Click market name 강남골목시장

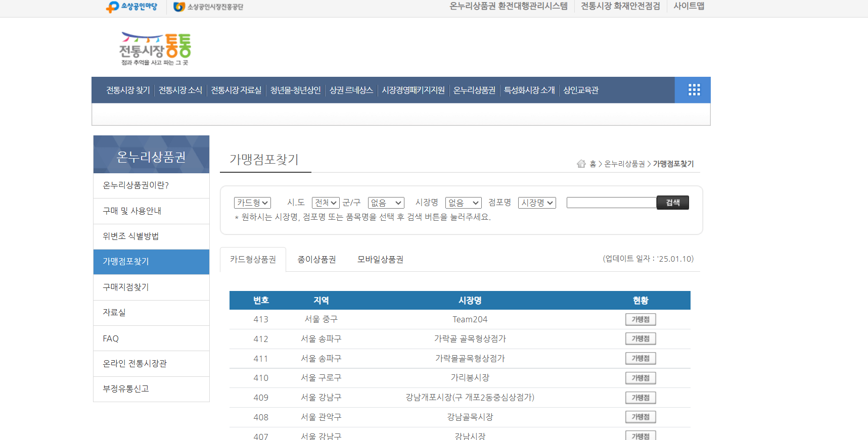click(470, 417)
